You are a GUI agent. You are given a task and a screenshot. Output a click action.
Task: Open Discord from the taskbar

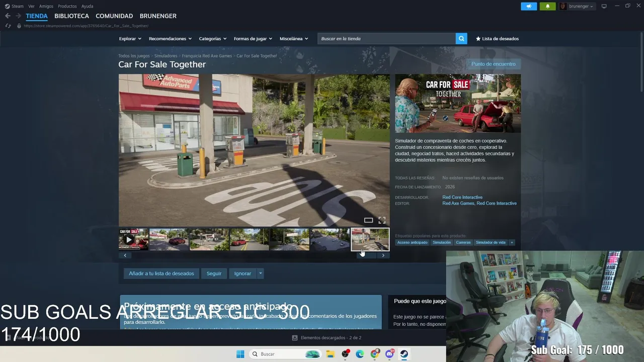point(389,354)
